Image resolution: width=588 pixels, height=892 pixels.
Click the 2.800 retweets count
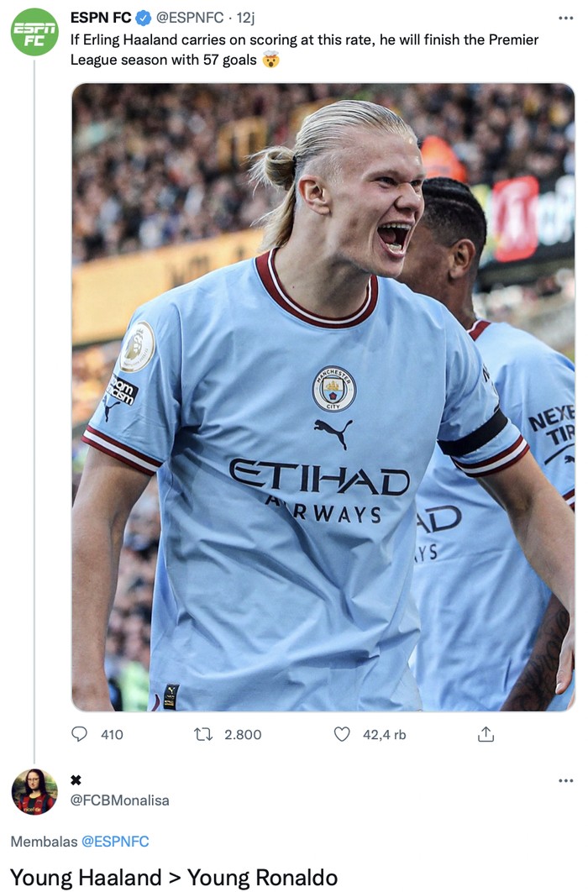243,734
